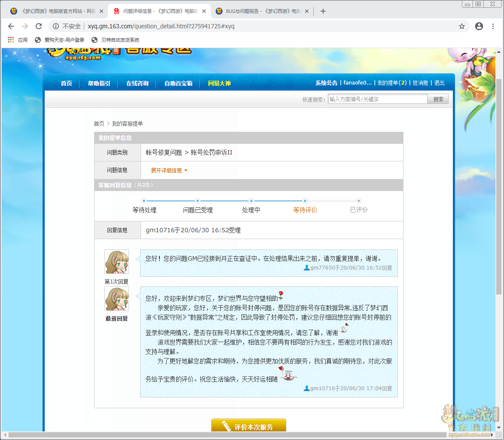Click the 第1次回复 avatar image

(x=117, y=262)
